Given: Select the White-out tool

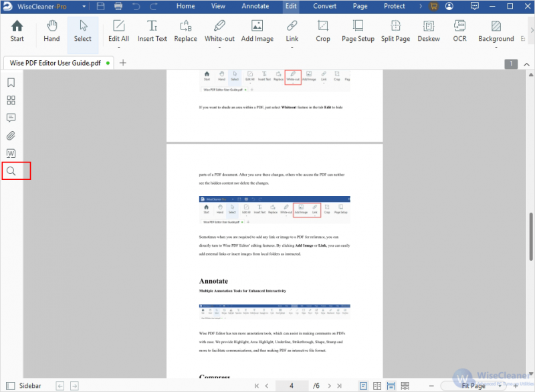Looking at the screenshot, I should point(219,31).
